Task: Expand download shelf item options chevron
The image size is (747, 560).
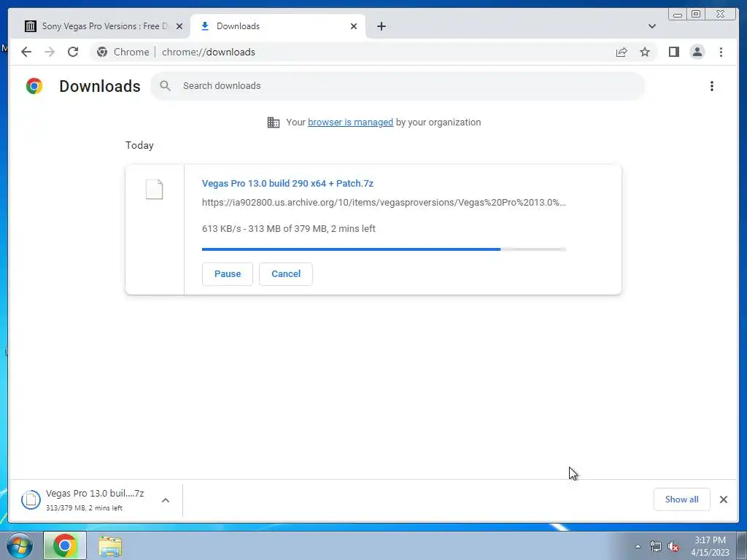Action: [166, 500]
